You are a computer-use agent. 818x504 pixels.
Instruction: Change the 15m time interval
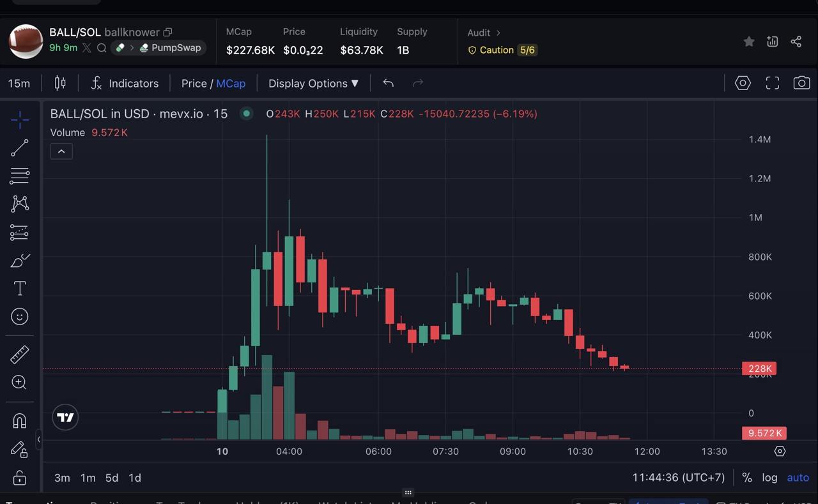click(19, 83)
